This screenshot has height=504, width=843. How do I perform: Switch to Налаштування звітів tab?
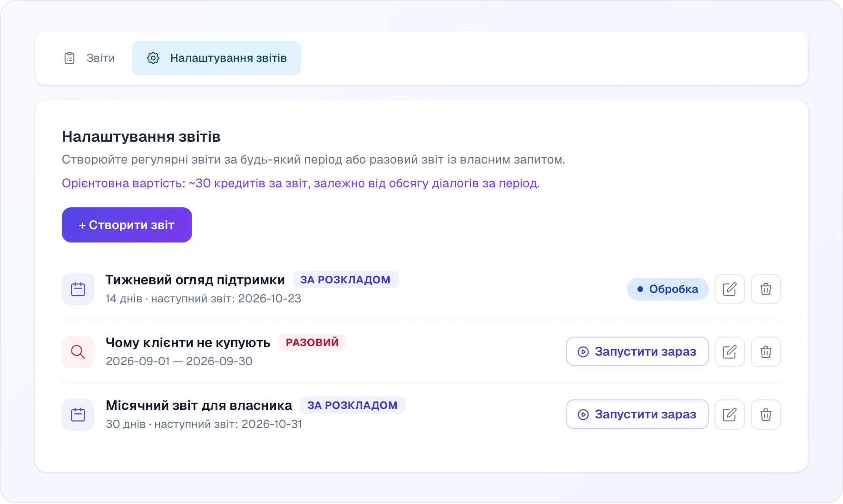[x=216, y=58]
